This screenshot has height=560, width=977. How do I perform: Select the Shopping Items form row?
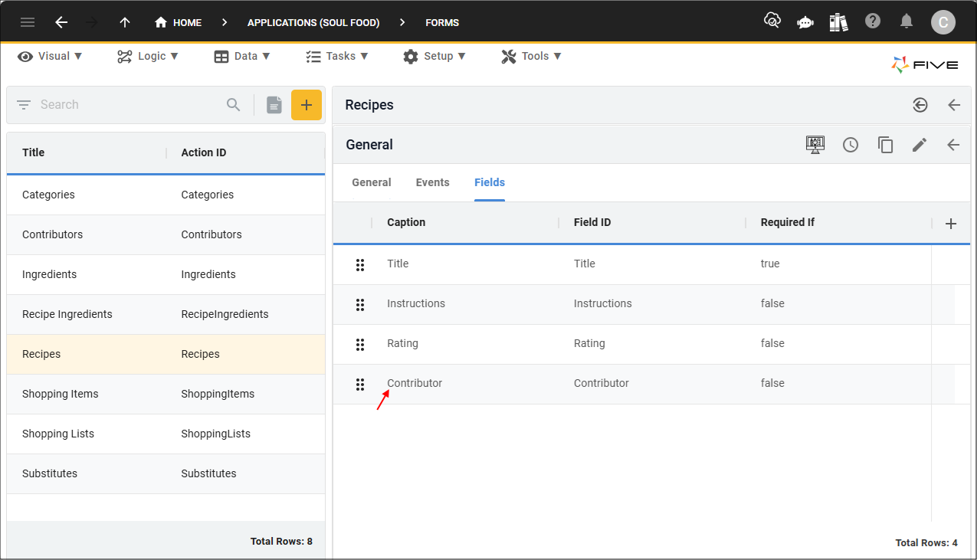(x=166, y=394)
